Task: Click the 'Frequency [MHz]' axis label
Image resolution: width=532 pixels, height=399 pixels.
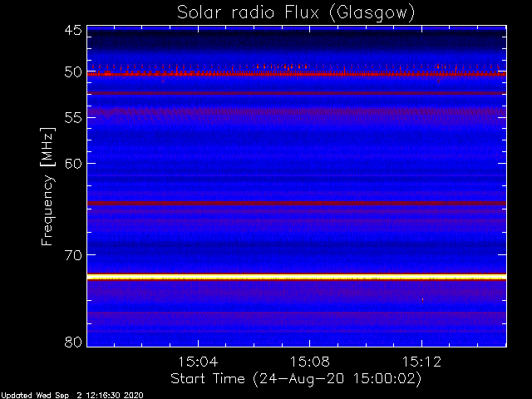Action: [47, 186]
